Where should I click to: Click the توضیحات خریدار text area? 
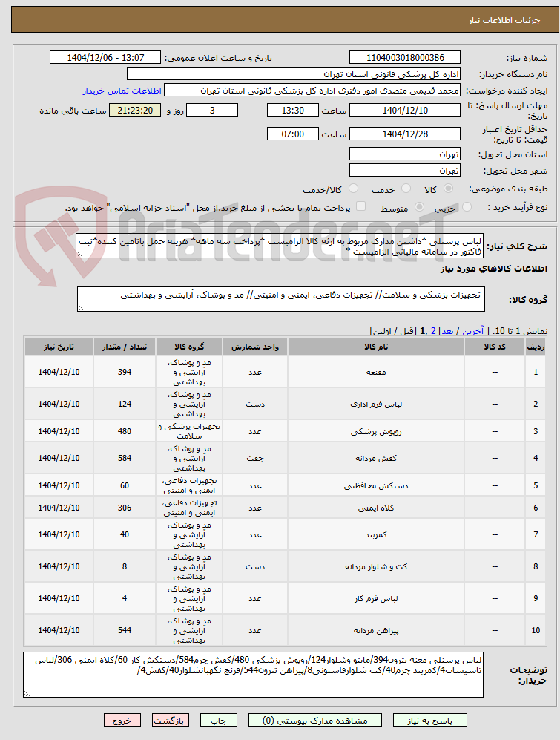pyautogui.click(x=254, y=675)
